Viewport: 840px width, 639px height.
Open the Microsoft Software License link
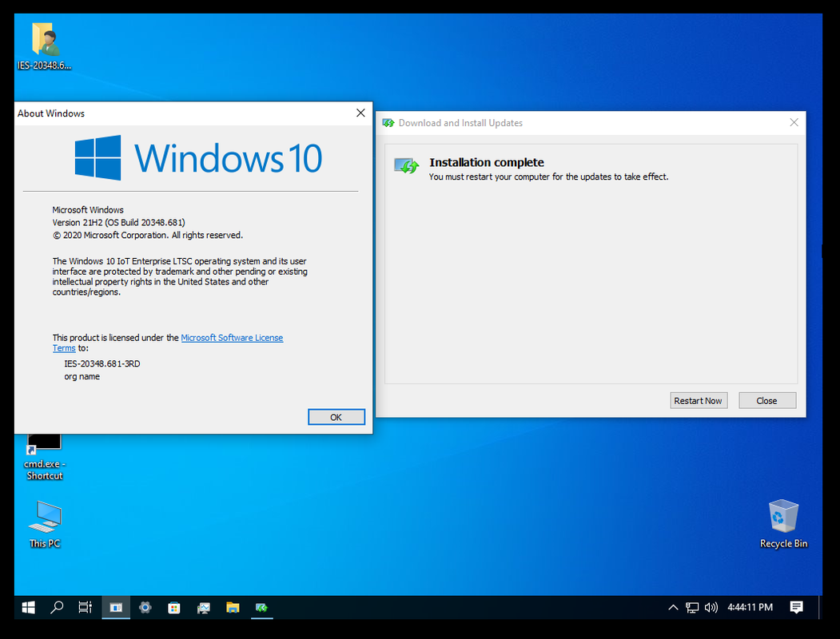[232, 338]
